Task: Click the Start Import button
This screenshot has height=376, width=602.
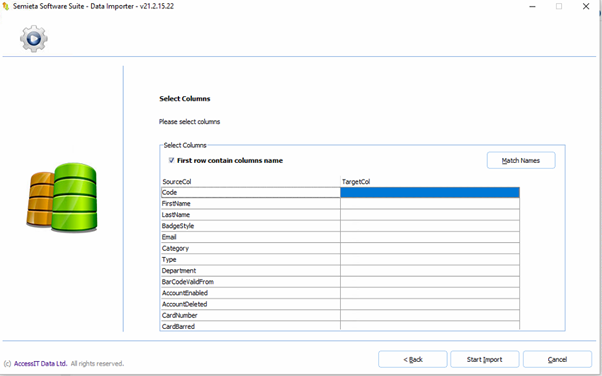Action: [485, 359]
